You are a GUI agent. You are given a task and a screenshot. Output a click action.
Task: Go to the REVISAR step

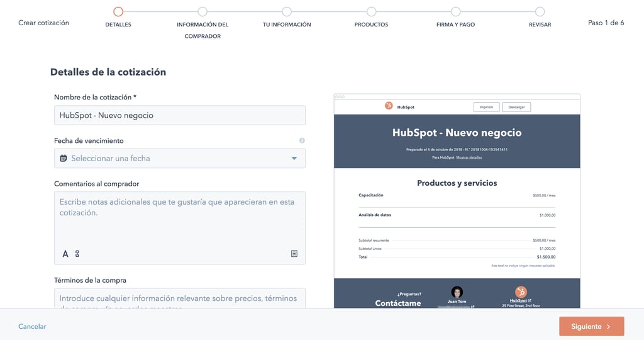(540, 11)
